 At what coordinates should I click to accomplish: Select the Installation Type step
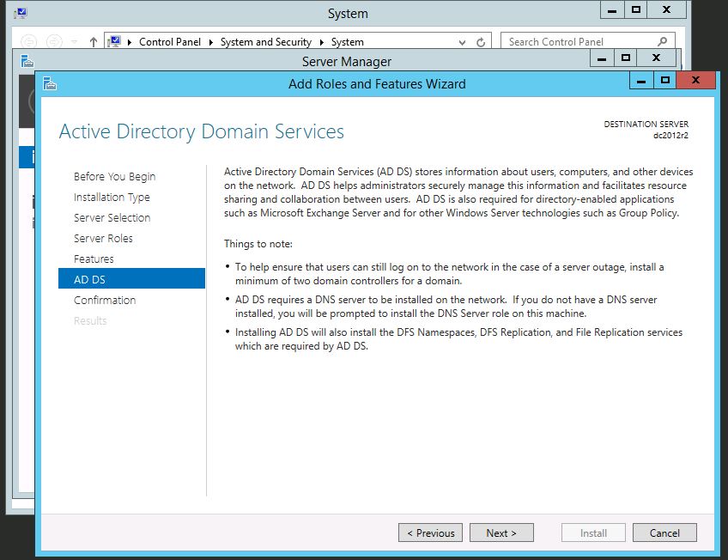(112, 198)
